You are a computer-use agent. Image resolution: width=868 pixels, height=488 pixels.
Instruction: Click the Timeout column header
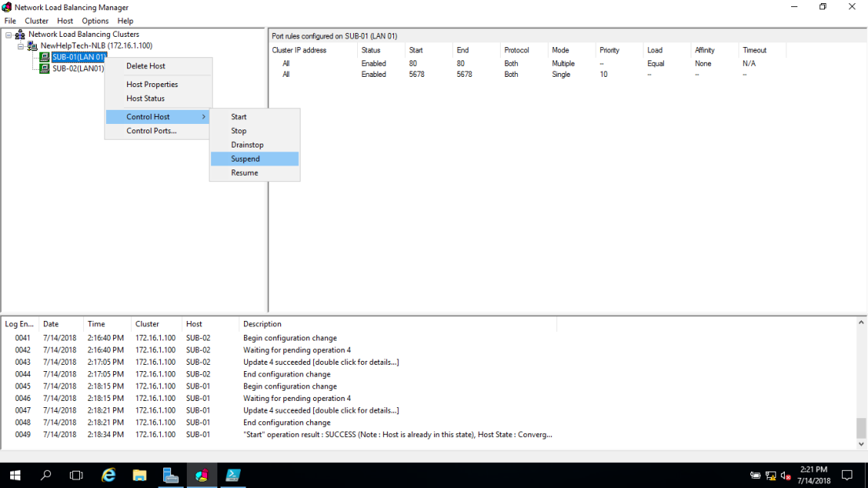tap(762, 50)
